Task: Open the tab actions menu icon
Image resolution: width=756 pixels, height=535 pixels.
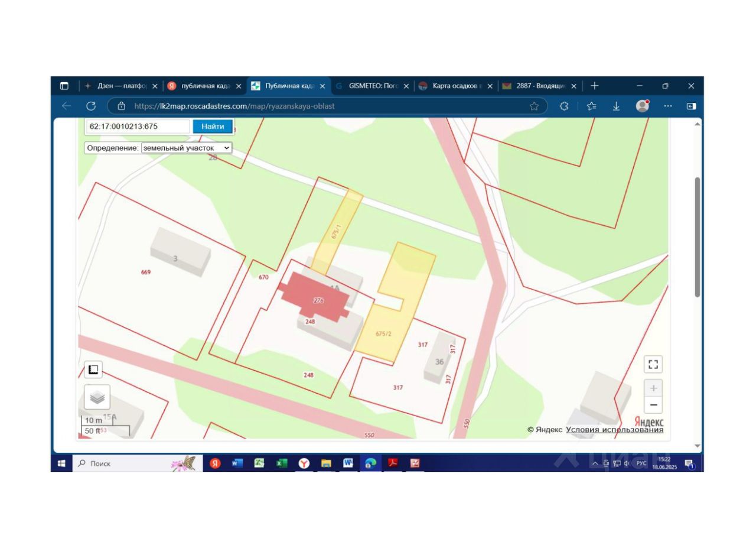Action: click(x=64, y=86)
